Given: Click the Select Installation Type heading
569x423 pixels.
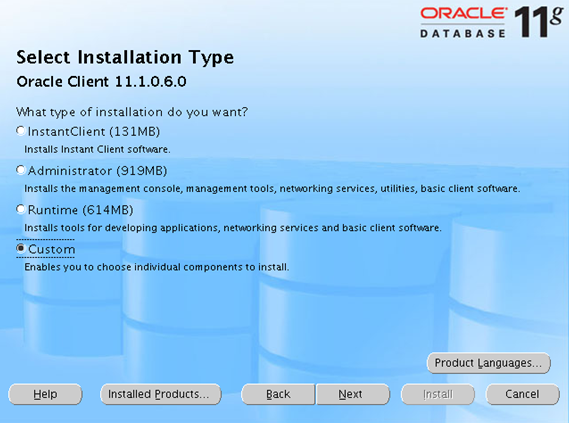Looking at the screenshot, I should pyautogui.click(x=125, y=58).
